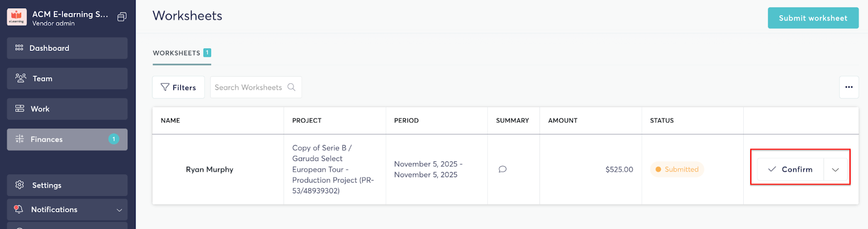Go to the Team section
The width and height of the screenshot is (868, 229).
[67, 78]
